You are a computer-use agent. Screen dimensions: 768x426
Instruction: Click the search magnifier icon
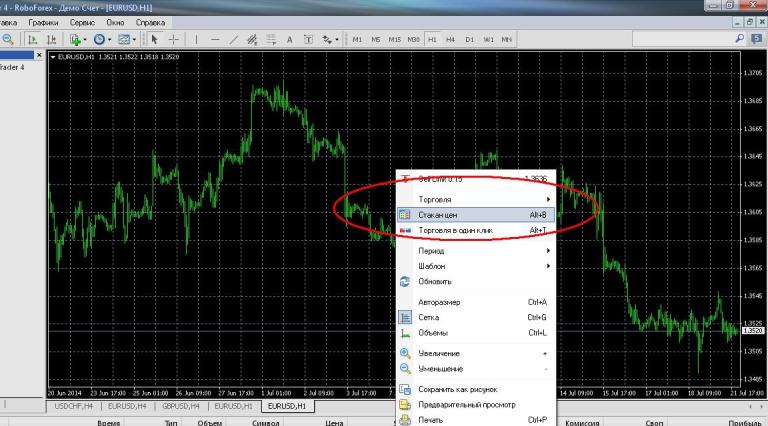pos(740,39)
